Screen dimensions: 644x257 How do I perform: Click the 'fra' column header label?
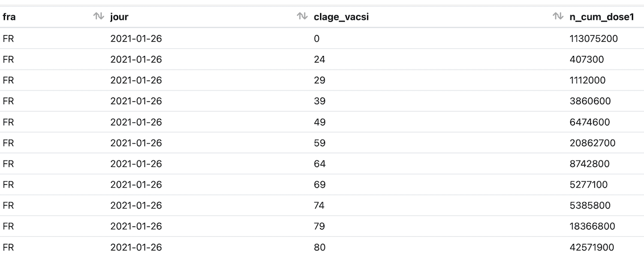[9, 17]
